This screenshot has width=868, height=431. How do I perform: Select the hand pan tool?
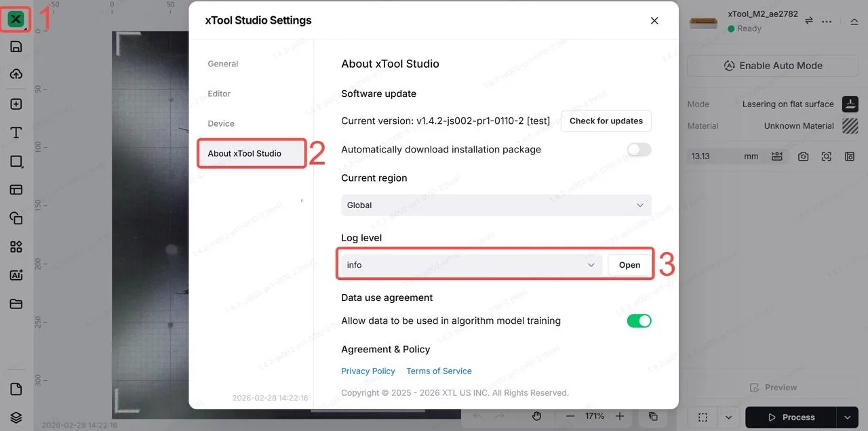[x=537, y=416]
